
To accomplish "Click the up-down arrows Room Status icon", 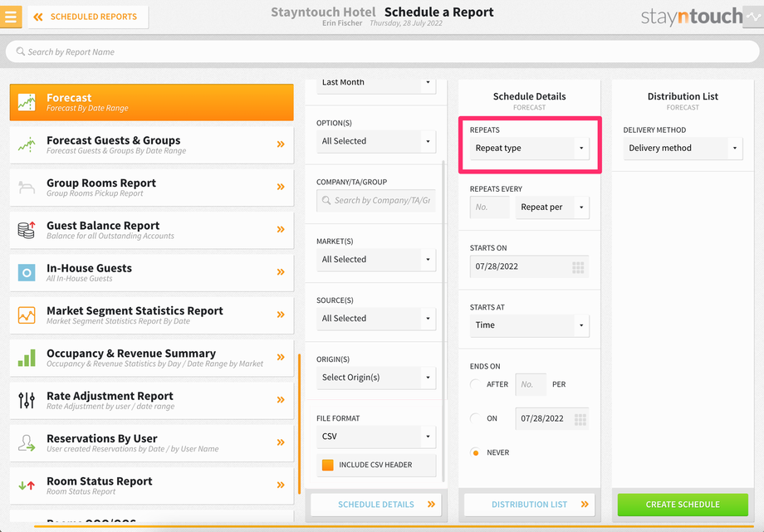I will (x=27, y=486).
